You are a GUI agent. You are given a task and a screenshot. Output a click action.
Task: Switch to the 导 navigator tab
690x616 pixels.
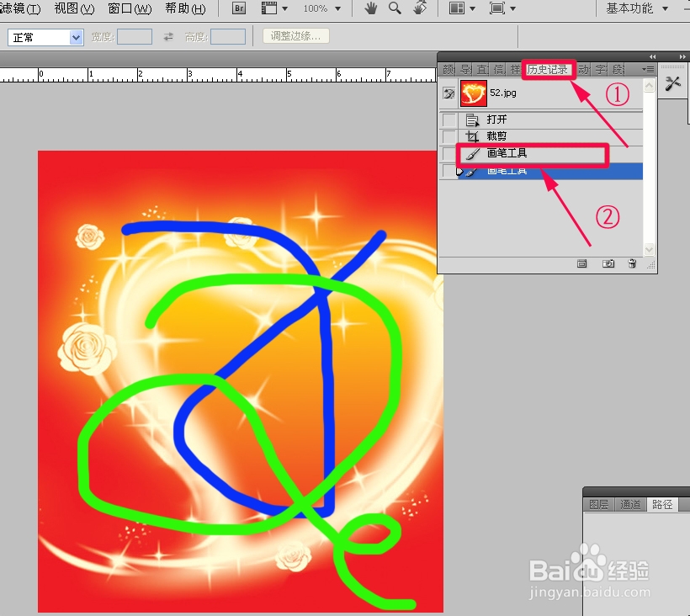465,70
